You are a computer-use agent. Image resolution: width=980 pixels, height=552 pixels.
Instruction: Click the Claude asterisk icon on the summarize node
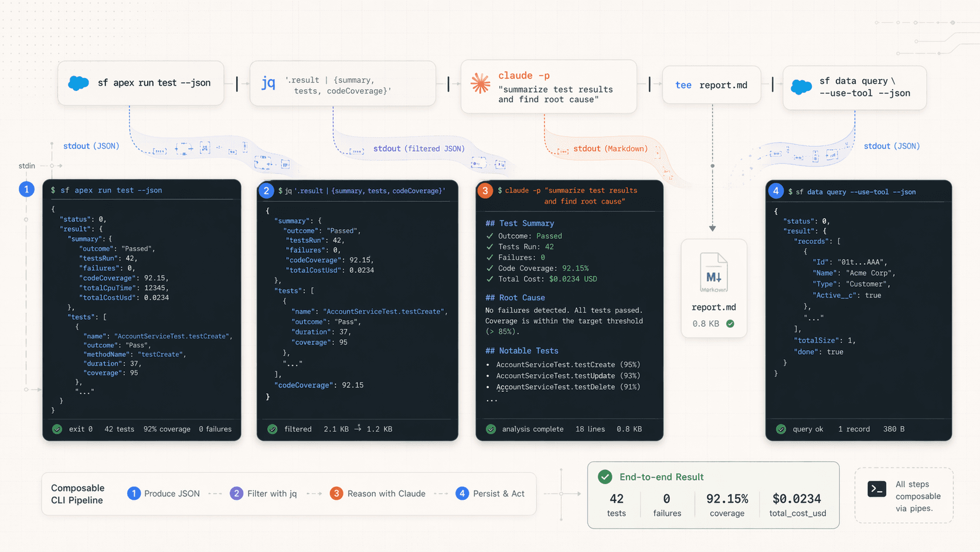click(x=481, y=84)
